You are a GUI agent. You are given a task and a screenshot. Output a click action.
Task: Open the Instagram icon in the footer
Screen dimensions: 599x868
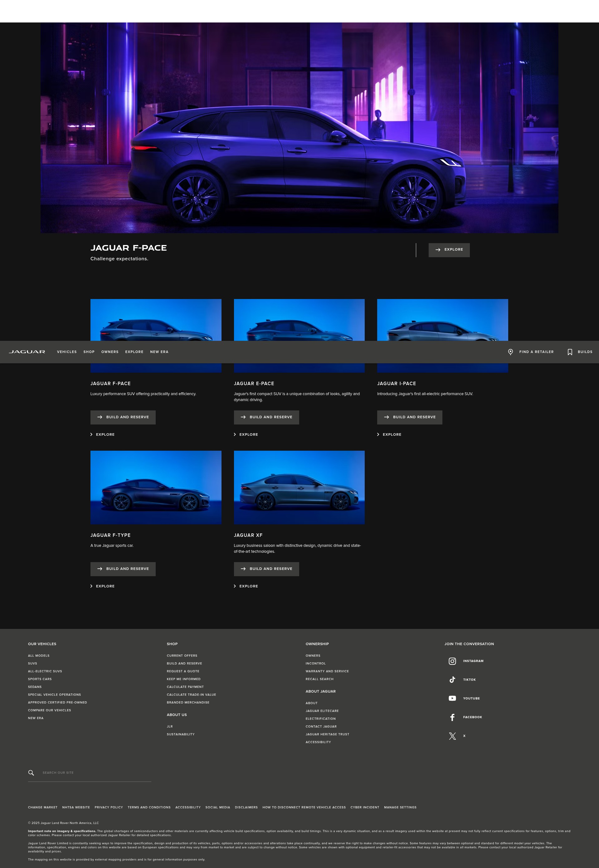point(452,661)
